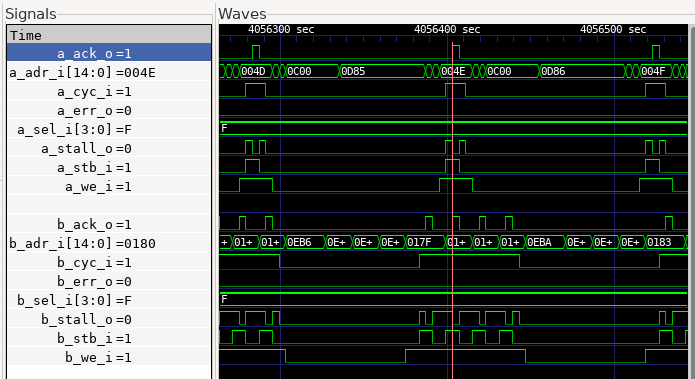Screen dimensions: 695x379
Task: Click the 017F value on b_adr_i waveform
Action: tap(419, 242)
